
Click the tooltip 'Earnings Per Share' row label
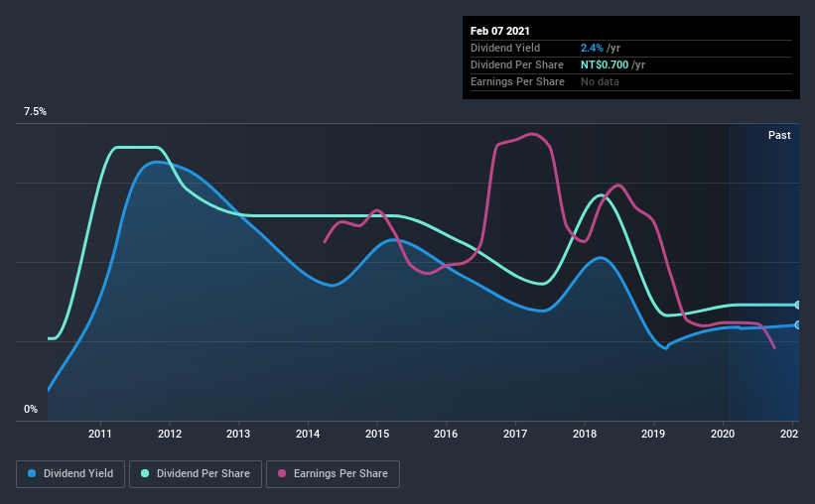517,81
